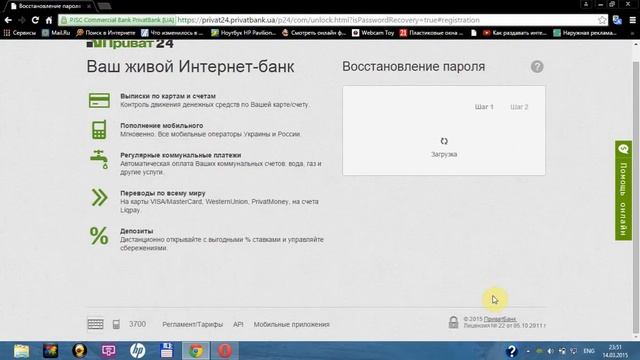Open Мобильные приложения link
Screen dimensions: 640x360
[x=292, y=324]
